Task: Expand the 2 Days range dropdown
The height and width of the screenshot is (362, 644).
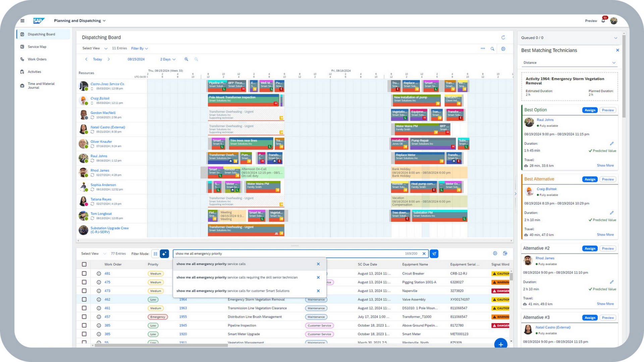Action: pos(168,59)
